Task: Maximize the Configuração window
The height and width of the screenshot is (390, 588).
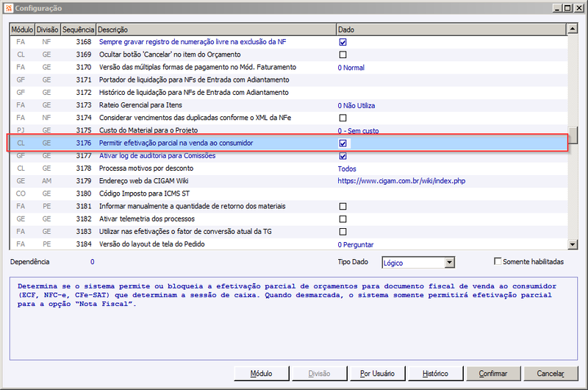Action: coord(567,8)
